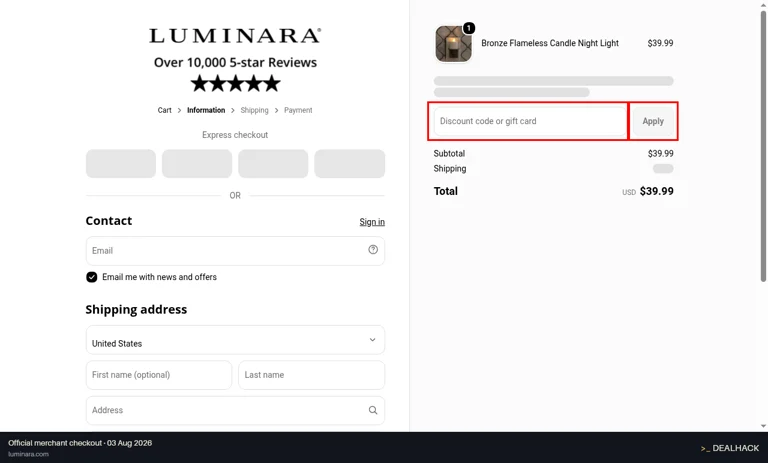Image resolution: width=768 pixels, height=463 pixels.
Task: Click the Luminara logo
Action: point(235,36)
